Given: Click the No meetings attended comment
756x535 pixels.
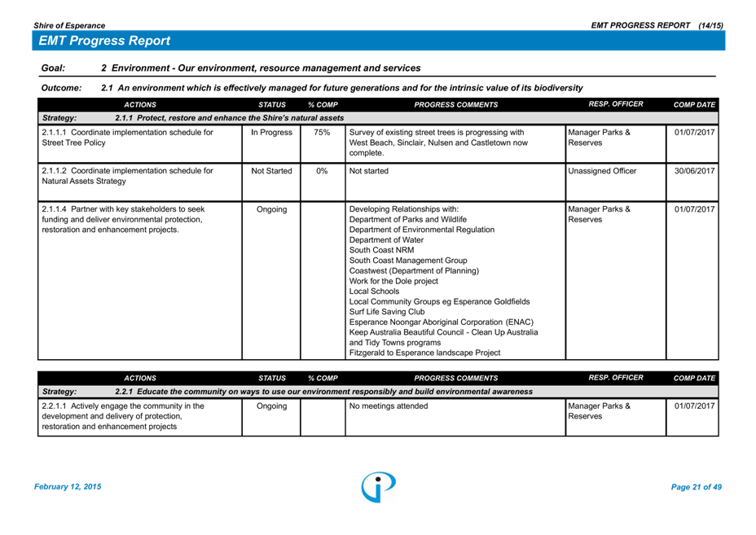Looking at the screenshot, I should 389,406.
